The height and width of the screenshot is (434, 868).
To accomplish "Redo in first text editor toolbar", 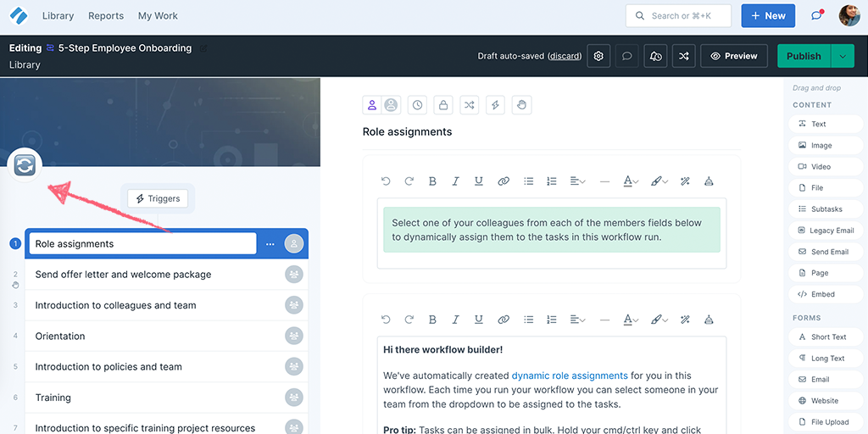I will (409, 181).
